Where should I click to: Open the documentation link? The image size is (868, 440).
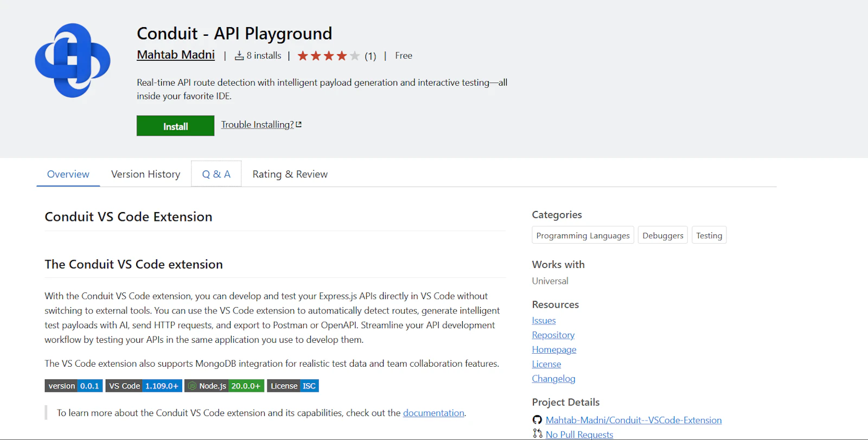click(x=433, y=413)
